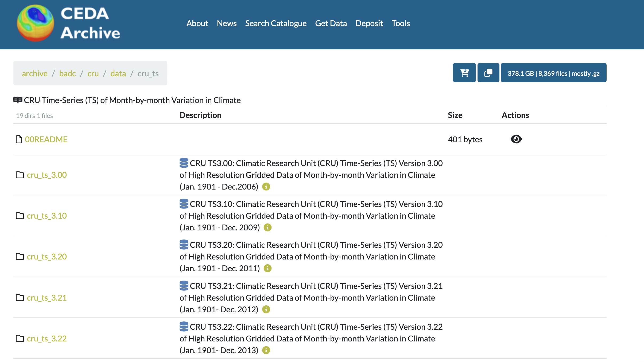Open the Tools menu item
This screenshot has height=362, width=644.
(401, 23)
